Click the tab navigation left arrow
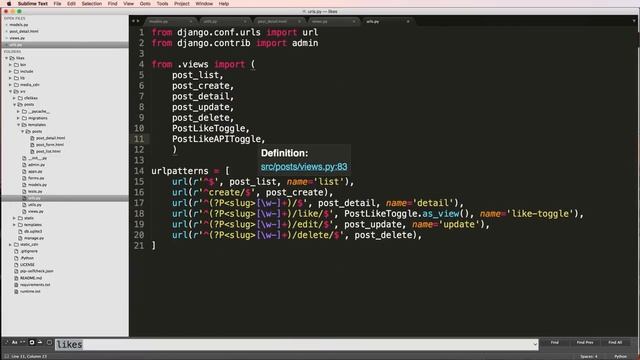 click(x=133, y=21)
